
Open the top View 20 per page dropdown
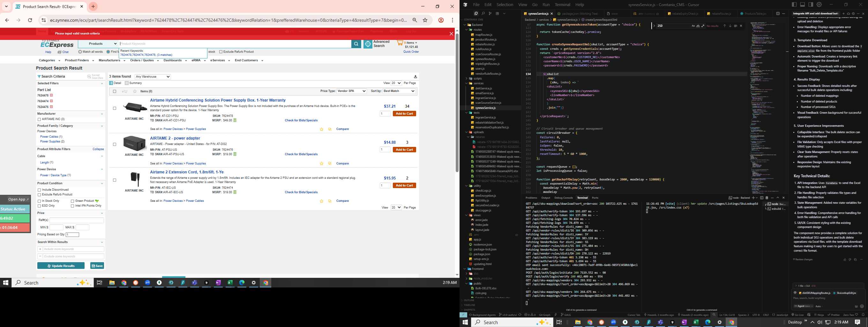396,83
